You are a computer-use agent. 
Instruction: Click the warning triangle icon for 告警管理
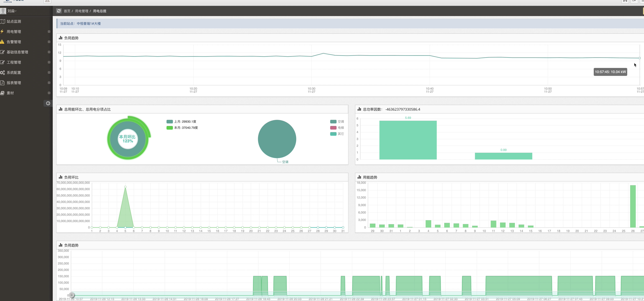pyautogui.click(x=2, y=42)
